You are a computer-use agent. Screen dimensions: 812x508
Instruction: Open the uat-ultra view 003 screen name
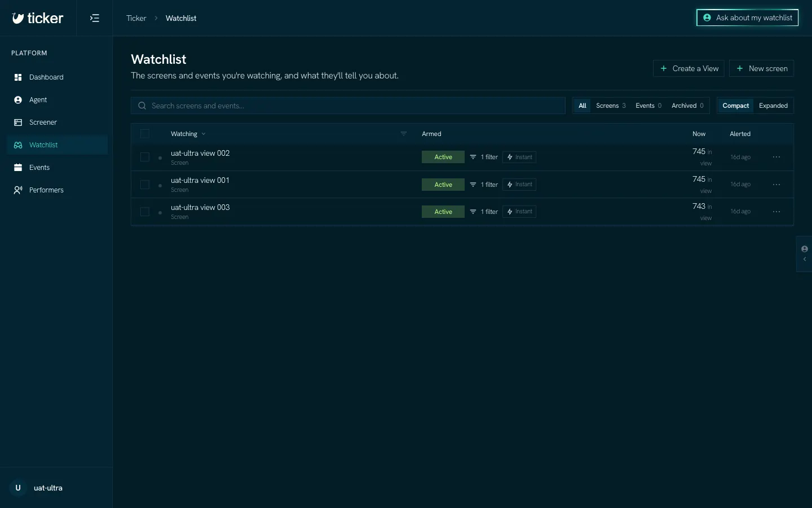(200, 207)
